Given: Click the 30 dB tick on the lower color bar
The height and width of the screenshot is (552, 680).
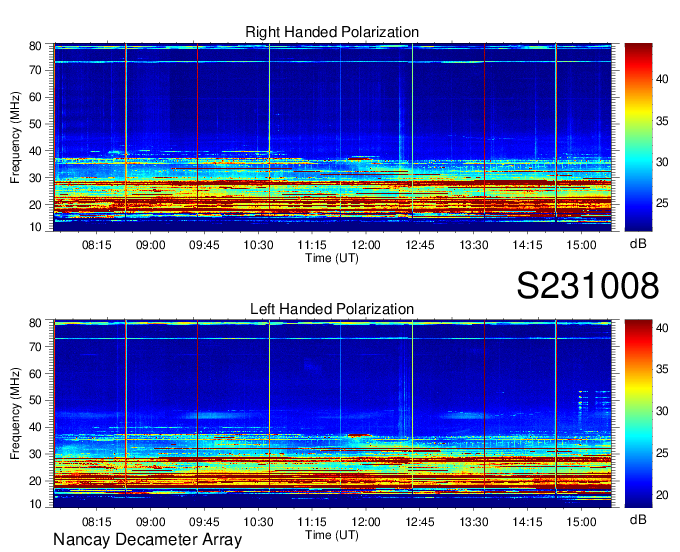Looking at the screenshot, I should tap(662, 411).
